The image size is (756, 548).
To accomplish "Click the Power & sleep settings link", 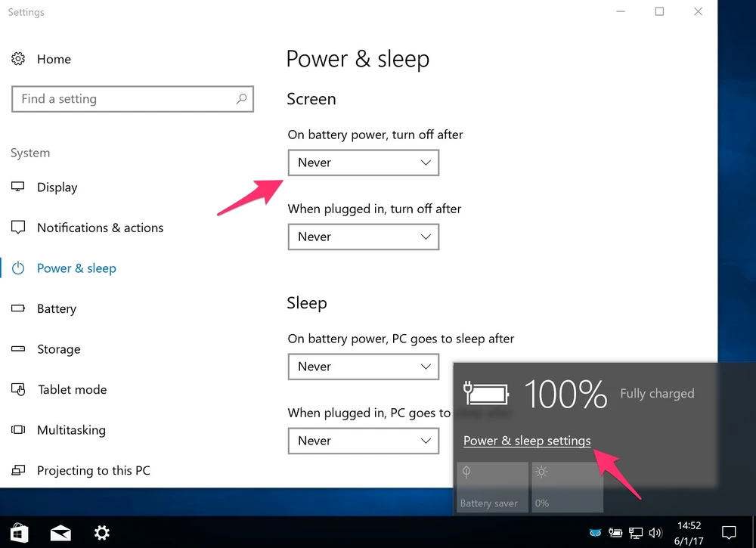I will [x=527, y=441].
